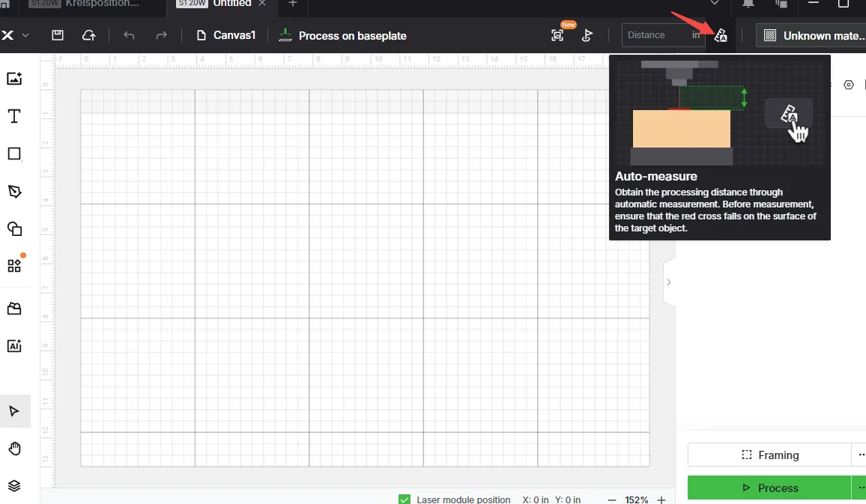The height and width of the screenshot is (504, 866).
Task: Open the Unknown material selector
Action: pyautogui.click(x=811, y=36)
